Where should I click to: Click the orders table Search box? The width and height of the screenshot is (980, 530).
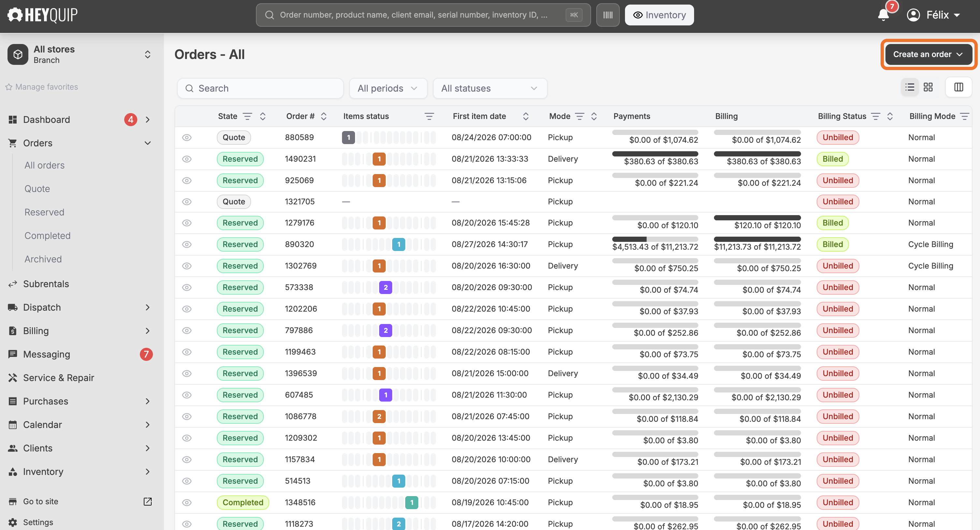(x=260, y=88)
